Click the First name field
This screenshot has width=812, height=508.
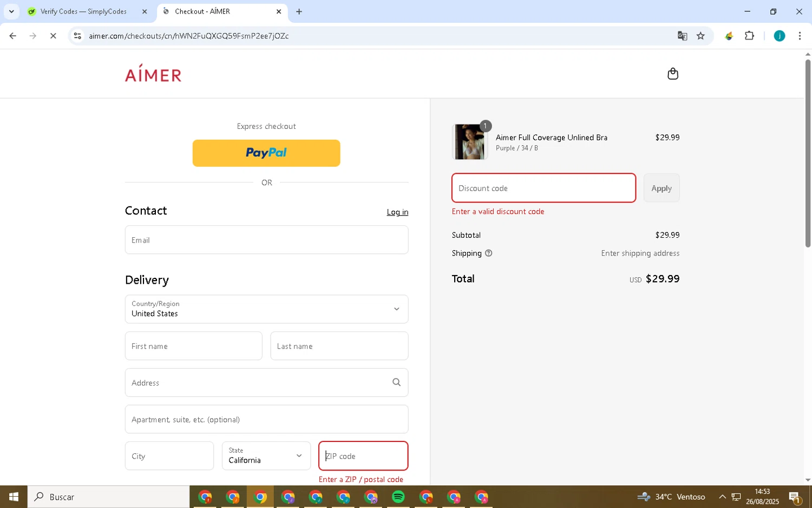point(193,346)
